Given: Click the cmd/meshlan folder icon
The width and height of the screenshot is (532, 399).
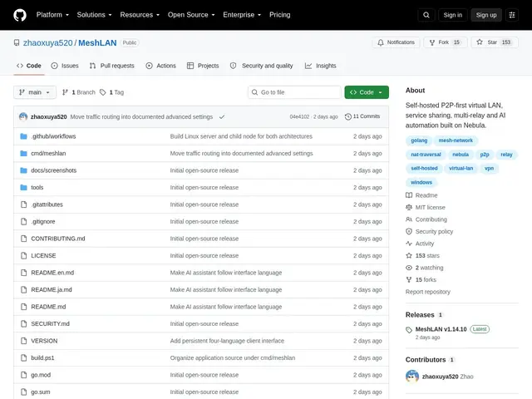Looking at the screenshot, I should 23,153.
